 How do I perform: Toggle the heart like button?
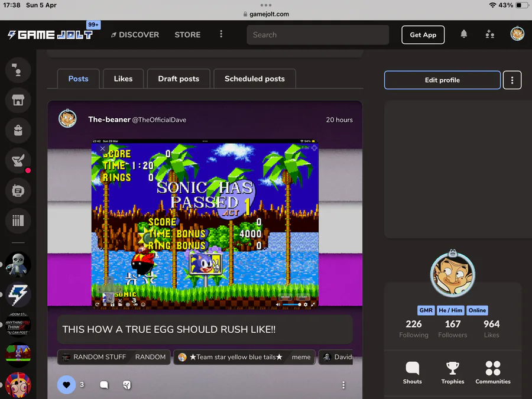click(66, 385)
